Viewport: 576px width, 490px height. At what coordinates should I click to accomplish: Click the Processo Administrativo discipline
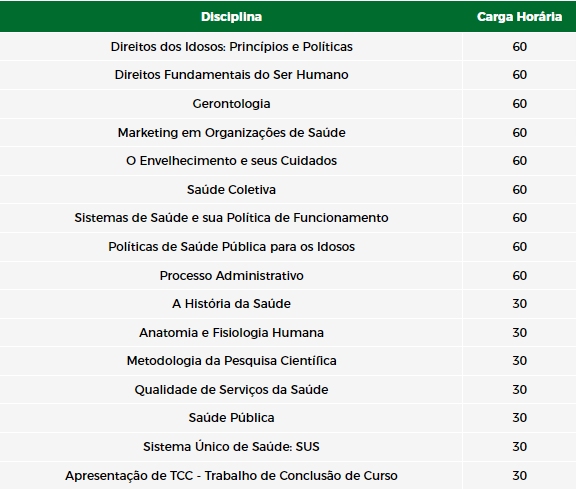231,275
